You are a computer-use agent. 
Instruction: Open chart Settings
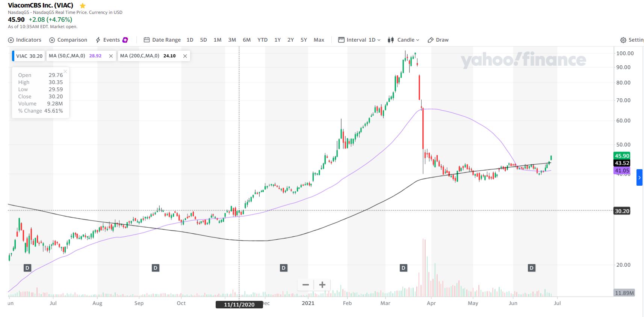(632, 40)
